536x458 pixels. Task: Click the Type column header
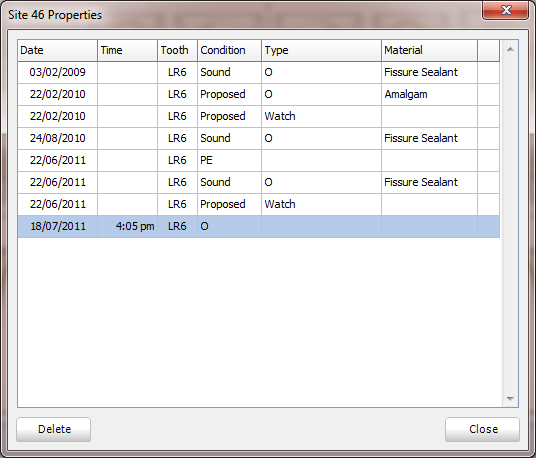(x=321, y=50)
